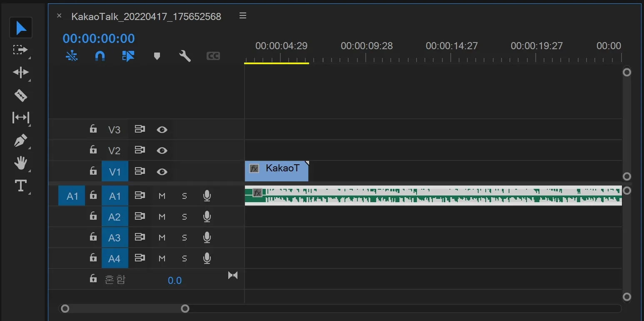
Task: Open Timeline Display Settings wrench
Action: [185, 56]
